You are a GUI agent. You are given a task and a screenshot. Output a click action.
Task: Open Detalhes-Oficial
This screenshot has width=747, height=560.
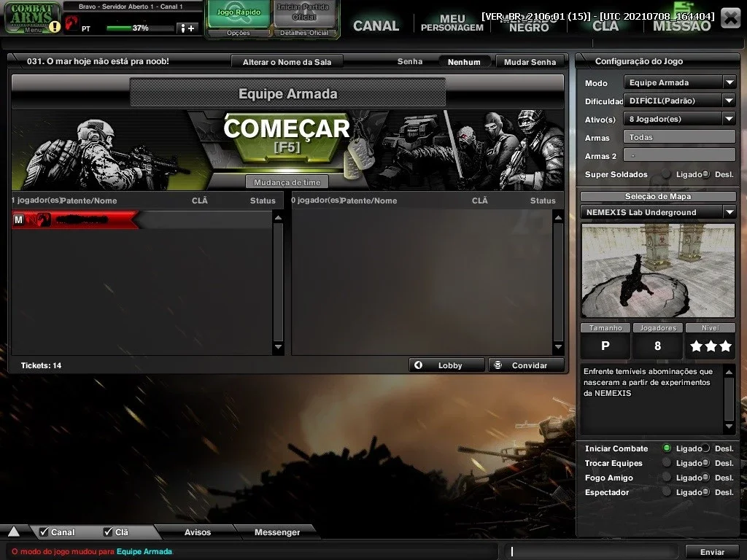(304, 33)
